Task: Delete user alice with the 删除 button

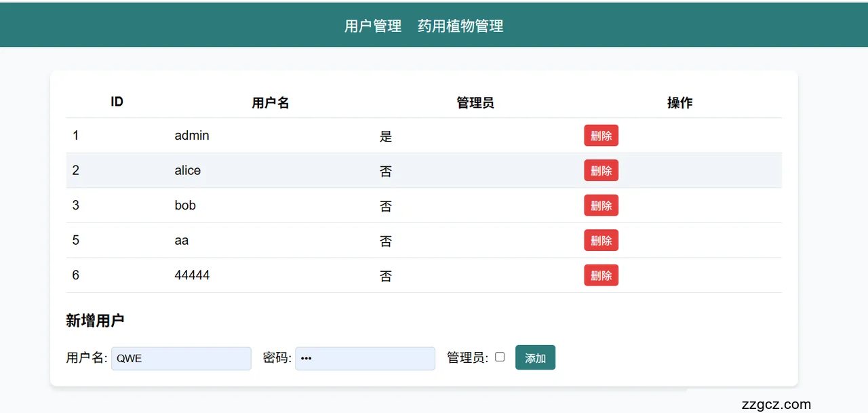Action: tap(601, 170)
